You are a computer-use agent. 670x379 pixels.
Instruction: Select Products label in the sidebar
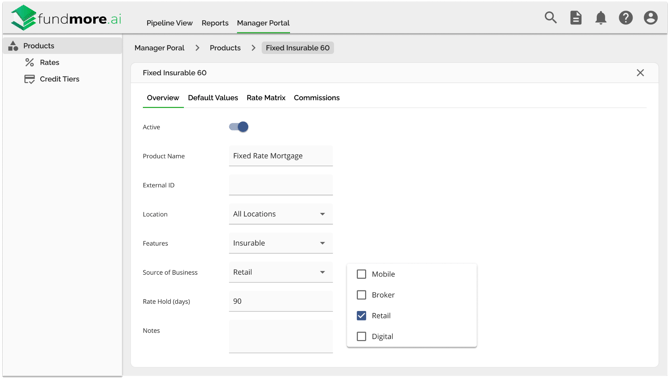tap(39, 46)
